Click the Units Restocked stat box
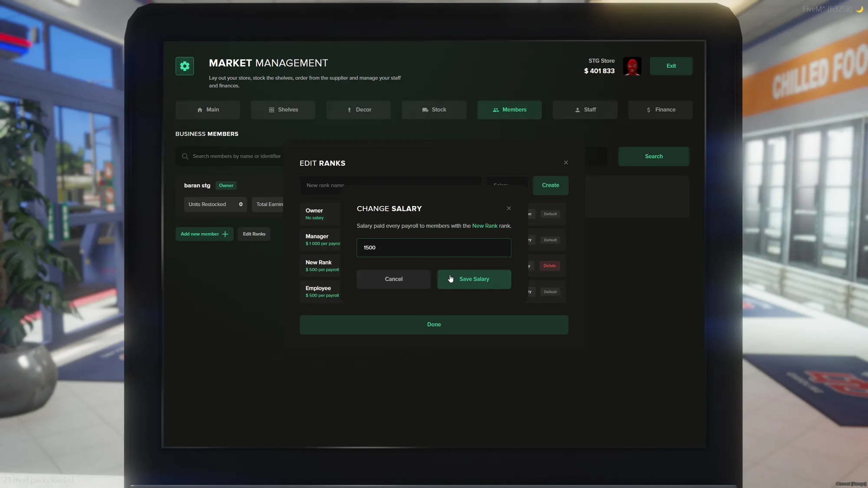This screenshot has width=868, height=488. point(215,204)
